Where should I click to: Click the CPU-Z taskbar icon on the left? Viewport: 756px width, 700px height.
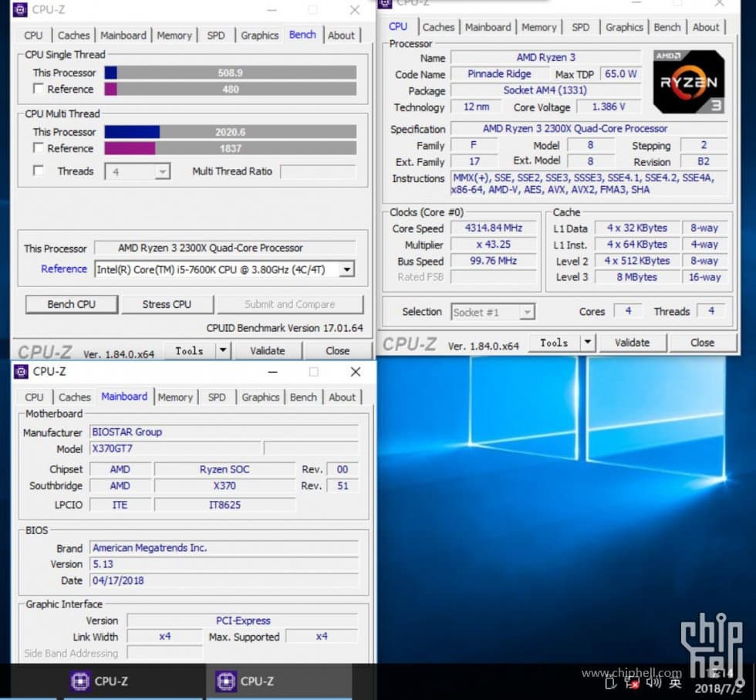[80, 681]
